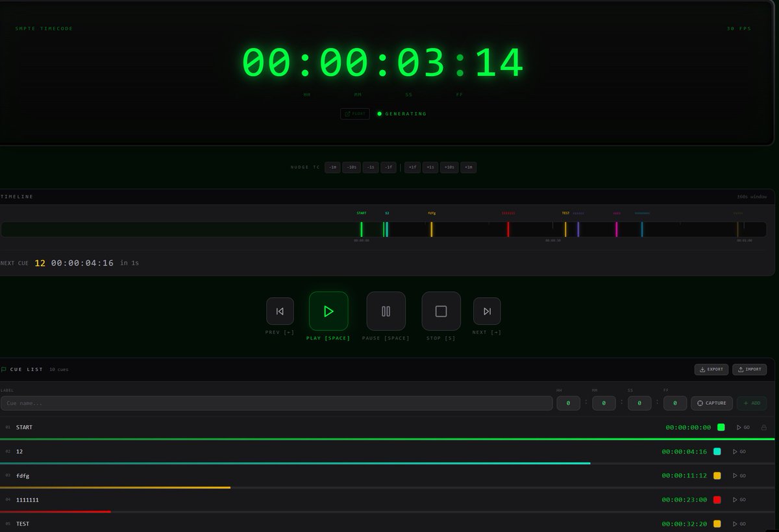Click the green START marker on timeline
Image resolution: width=779 pixels, height=532 pixels.
pos(362,229)
